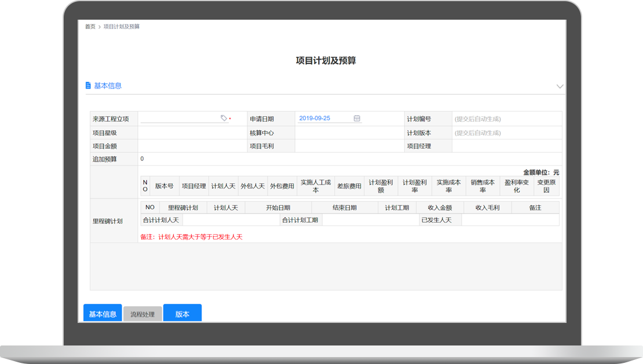Click the 计划盈利率 column header
The image size is (643, 364).
coord(414,186)
